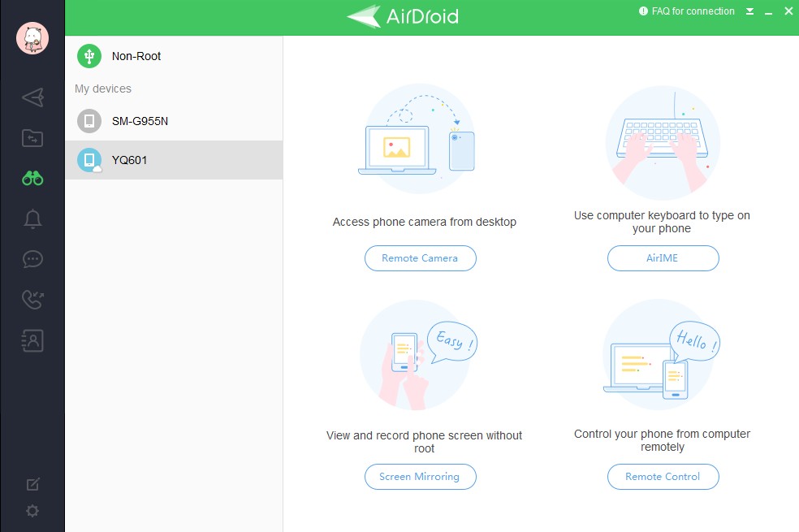Click the Non-Root USB status icon
Image resolution: width=799 pixels, height=532 pixels.
coord(88,56)
